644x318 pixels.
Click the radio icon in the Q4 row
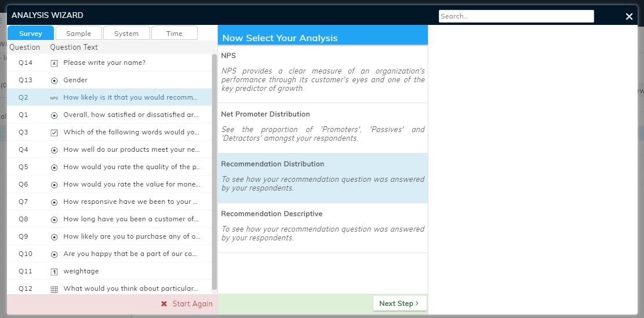[x=54, y=150]
